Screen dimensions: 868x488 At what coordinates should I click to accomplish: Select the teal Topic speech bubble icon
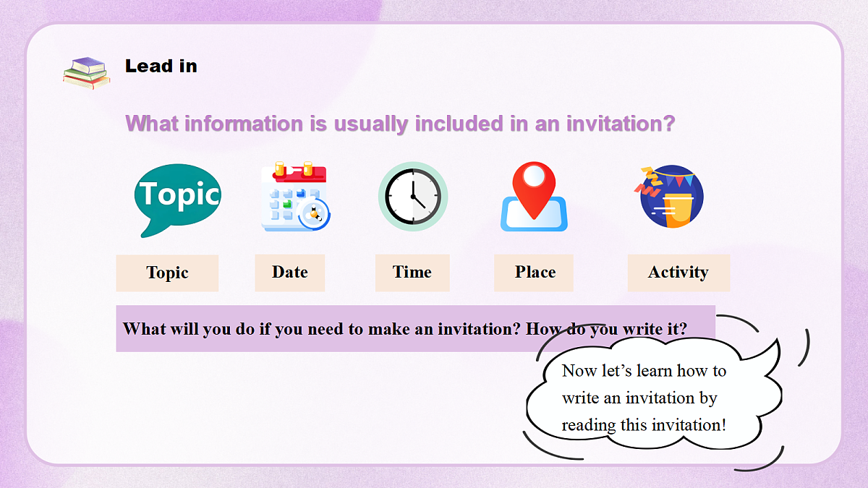pyautogui.click(x=177, y=200)
